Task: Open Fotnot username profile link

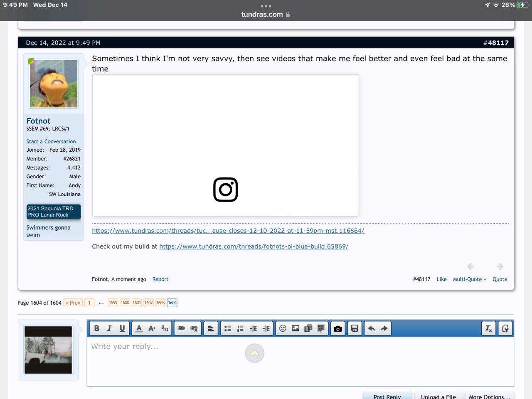Action: (38, 121)
